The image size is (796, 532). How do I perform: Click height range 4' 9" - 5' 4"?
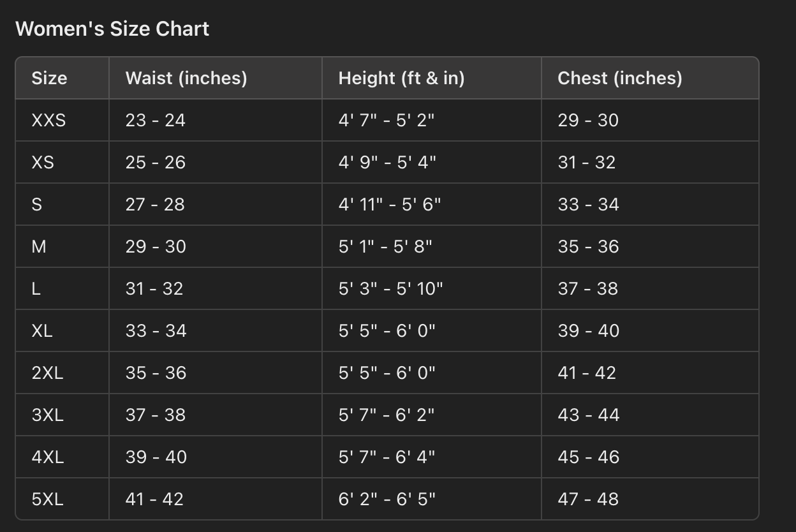click(387, 163)
